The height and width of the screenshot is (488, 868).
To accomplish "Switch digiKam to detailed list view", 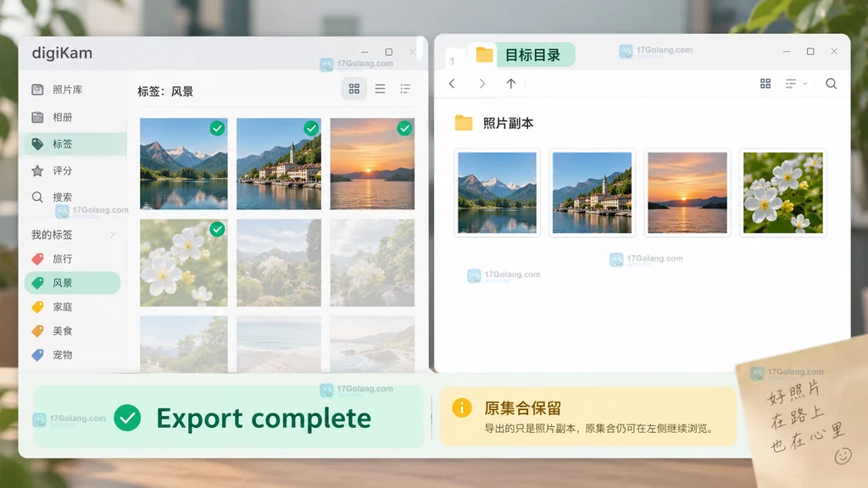I will (405, 88).
